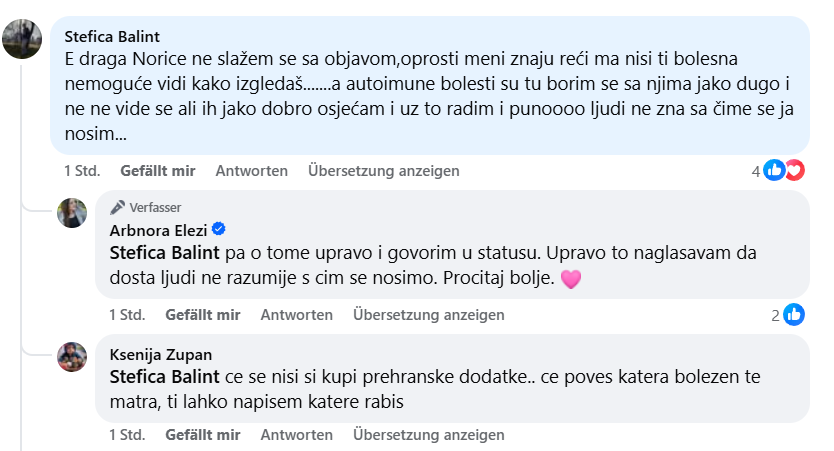
Task: Show translation of Stefica Balint's comment
Action: coord(383,171)
